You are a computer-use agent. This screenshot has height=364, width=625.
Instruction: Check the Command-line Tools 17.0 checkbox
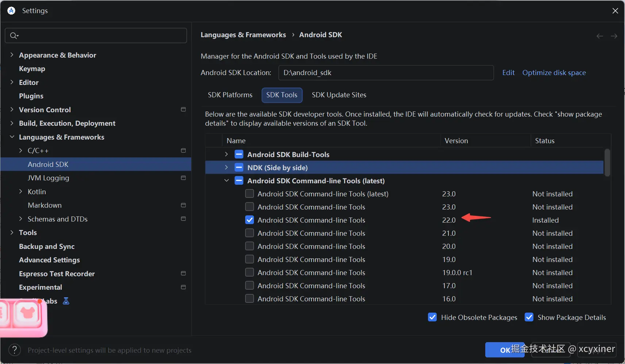tap(250, 286)
